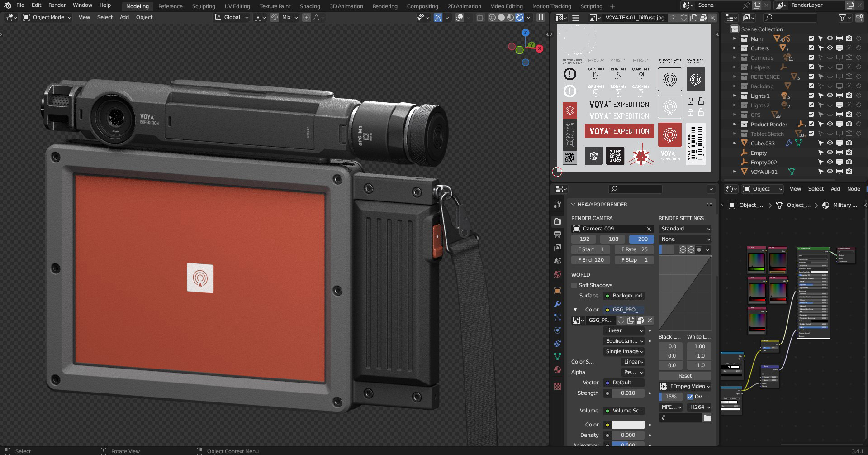The width and height of the screenshot is (868, 455).
Task: Open the View Layer properties tab
Action: 558,248
